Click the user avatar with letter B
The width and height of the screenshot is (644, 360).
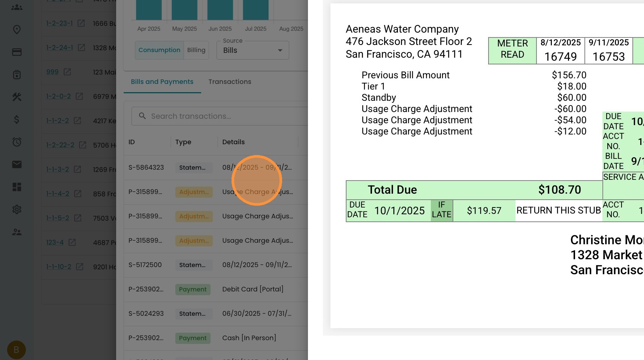(16, 350)
